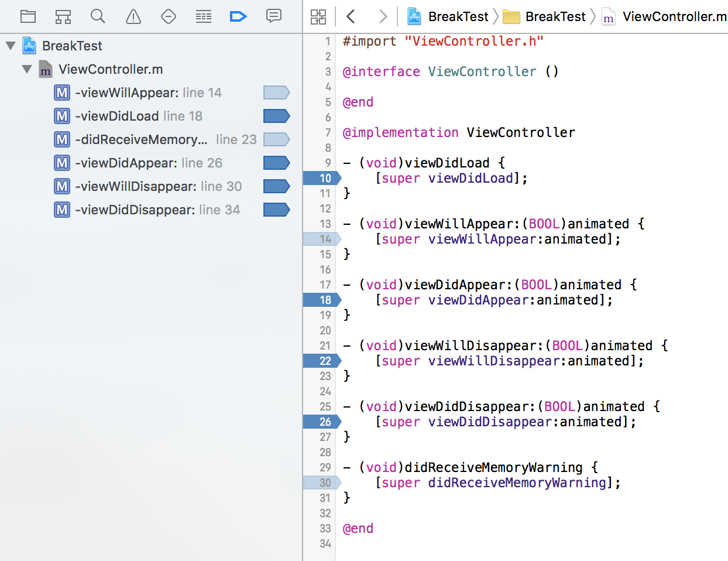Go forward with the right chevron

(x=383, y=16)
